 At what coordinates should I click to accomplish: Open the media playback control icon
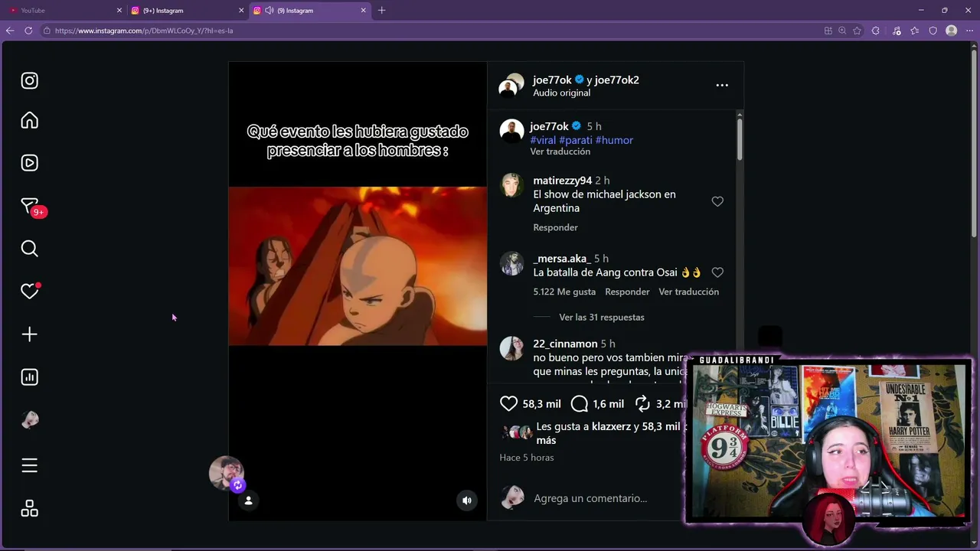coord(896,31)
